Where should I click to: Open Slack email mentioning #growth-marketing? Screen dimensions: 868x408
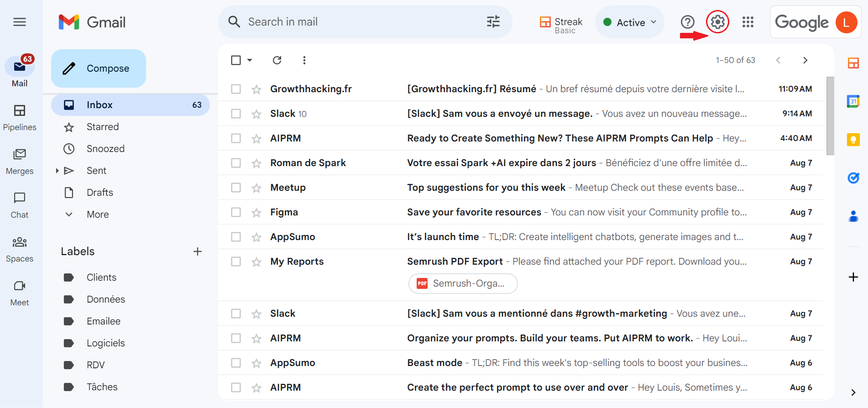(521, 314)
